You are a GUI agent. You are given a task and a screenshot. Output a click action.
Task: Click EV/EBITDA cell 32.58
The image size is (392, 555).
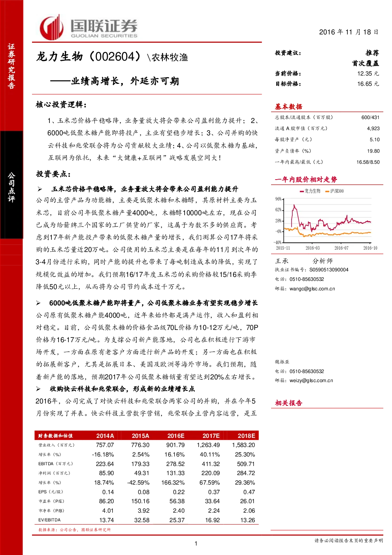142,520
